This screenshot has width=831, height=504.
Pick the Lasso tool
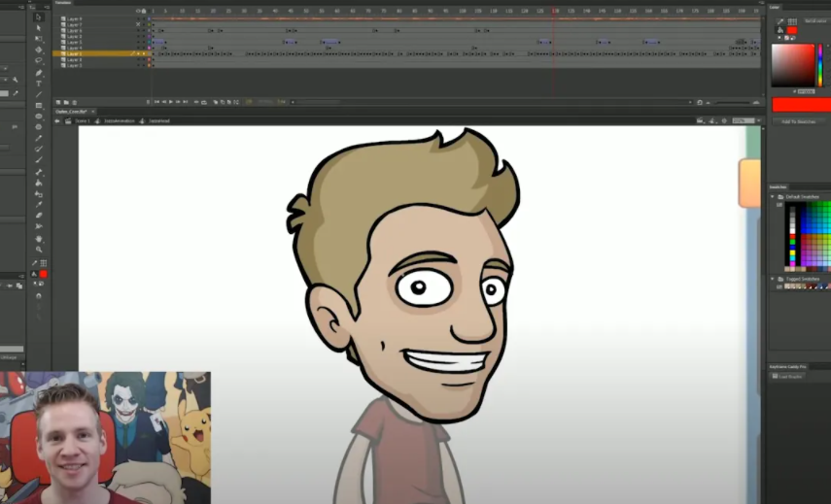tap(39, 60)
